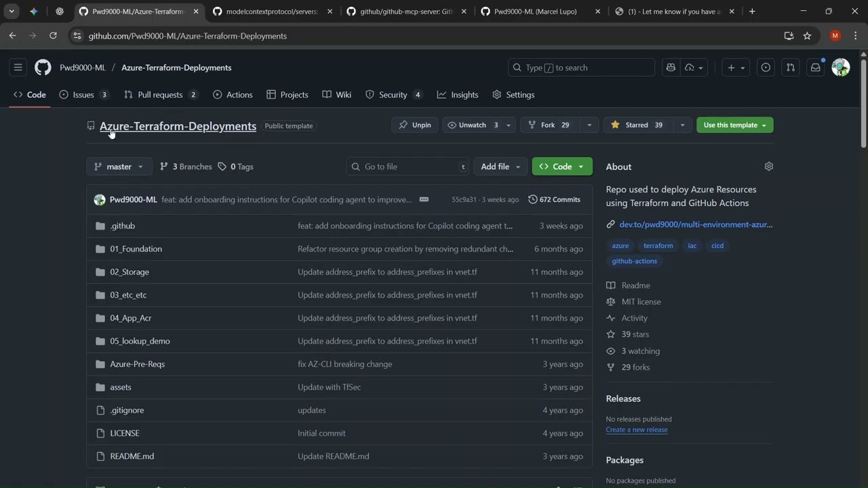Screen dimensions: 868x488
Task: Open the 01_Foundation folder
Action: (x=136, y=249)
